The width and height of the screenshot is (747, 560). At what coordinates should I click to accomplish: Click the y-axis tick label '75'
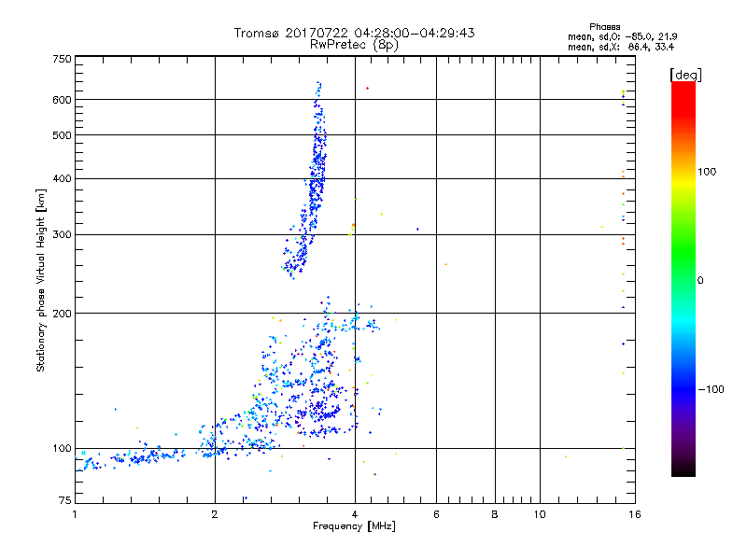(x=65, y=500)
